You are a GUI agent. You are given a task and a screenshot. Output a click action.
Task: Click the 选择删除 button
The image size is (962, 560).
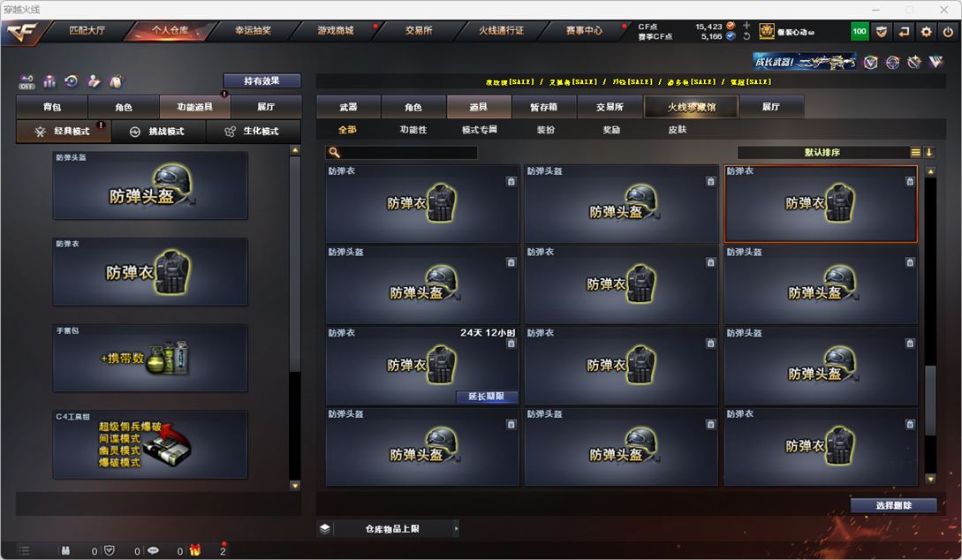893,505
